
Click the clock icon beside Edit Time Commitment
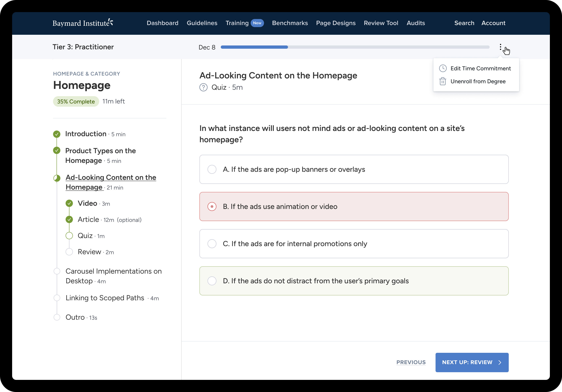443,68
